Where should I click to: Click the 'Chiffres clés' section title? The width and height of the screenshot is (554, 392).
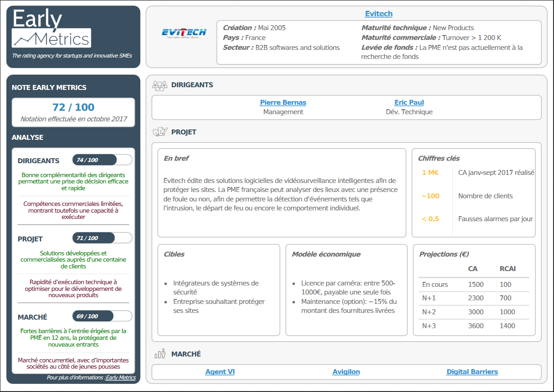[439, 158]
